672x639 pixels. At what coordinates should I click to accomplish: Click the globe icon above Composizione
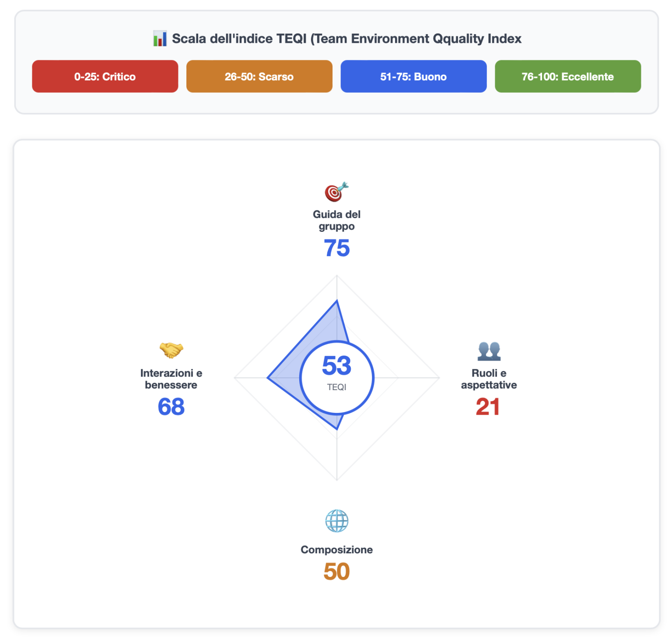(336, 521)
